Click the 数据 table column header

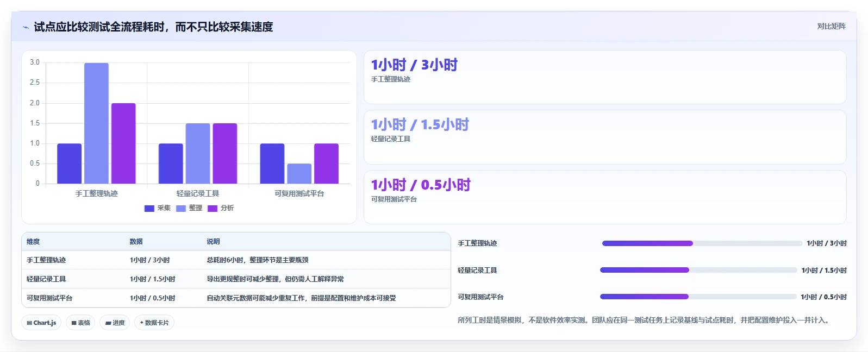point(136,242)
